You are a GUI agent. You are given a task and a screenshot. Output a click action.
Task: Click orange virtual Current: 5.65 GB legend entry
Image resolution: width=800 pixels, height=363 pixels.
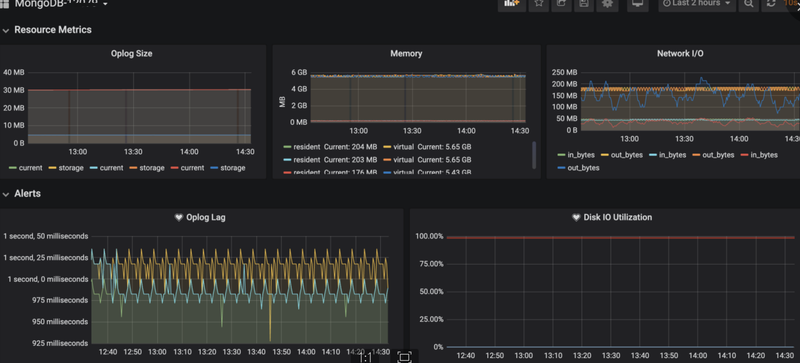(428, 160)
